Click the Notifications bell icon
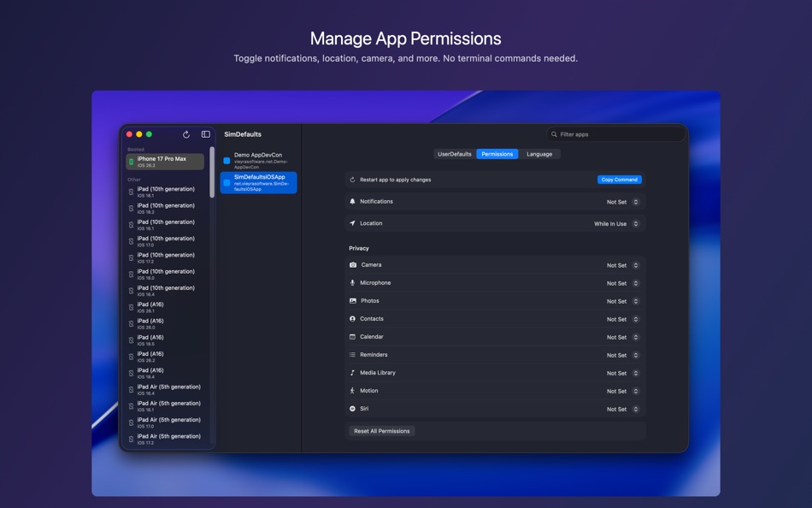The image size is (812, 508). 354,201
